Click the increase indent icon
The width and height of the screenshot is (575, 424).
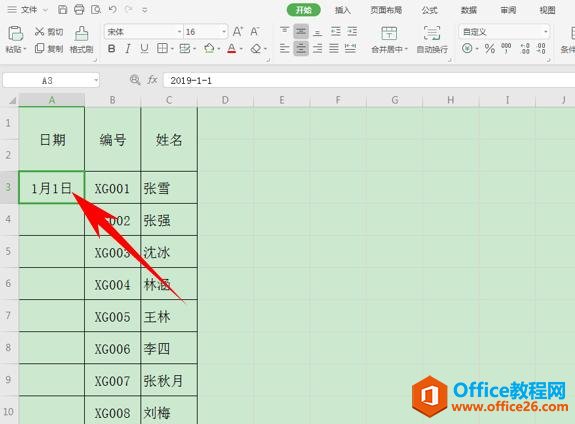(352, 32)
